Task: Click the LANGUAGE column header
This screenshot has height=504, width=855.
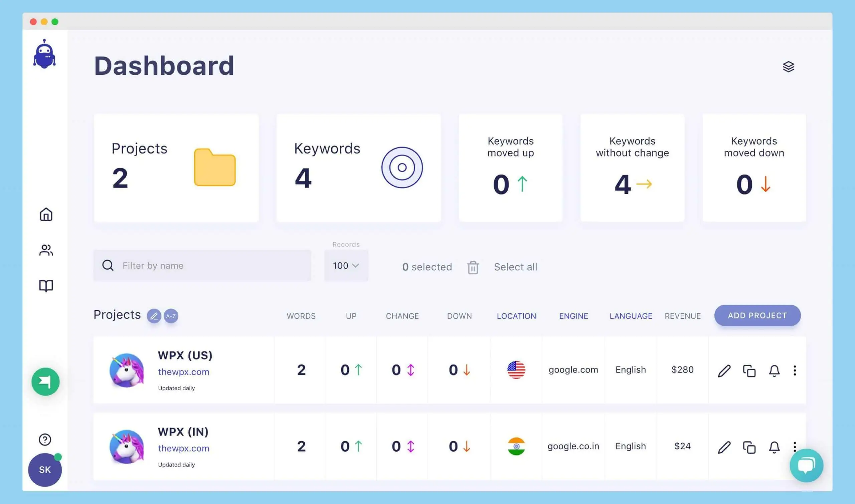Action: tap(630, 316)
